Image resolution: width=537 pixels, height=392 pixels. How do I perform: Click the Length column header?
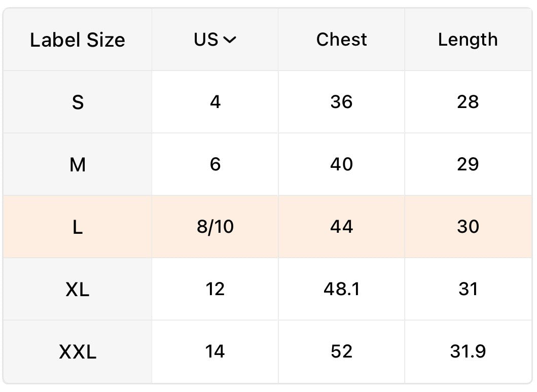tap(468, 40)
